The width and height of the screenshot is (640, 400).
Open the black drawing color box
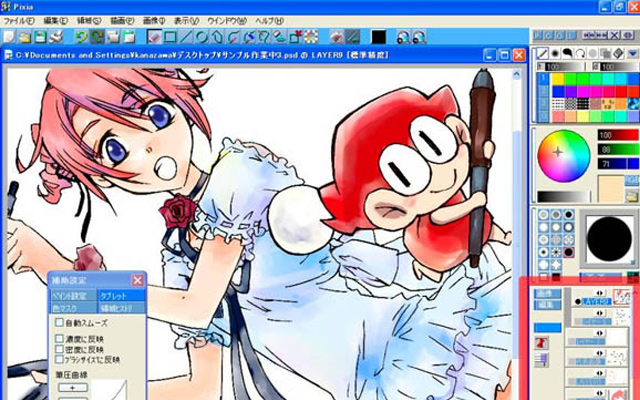[x=378, y=37]
